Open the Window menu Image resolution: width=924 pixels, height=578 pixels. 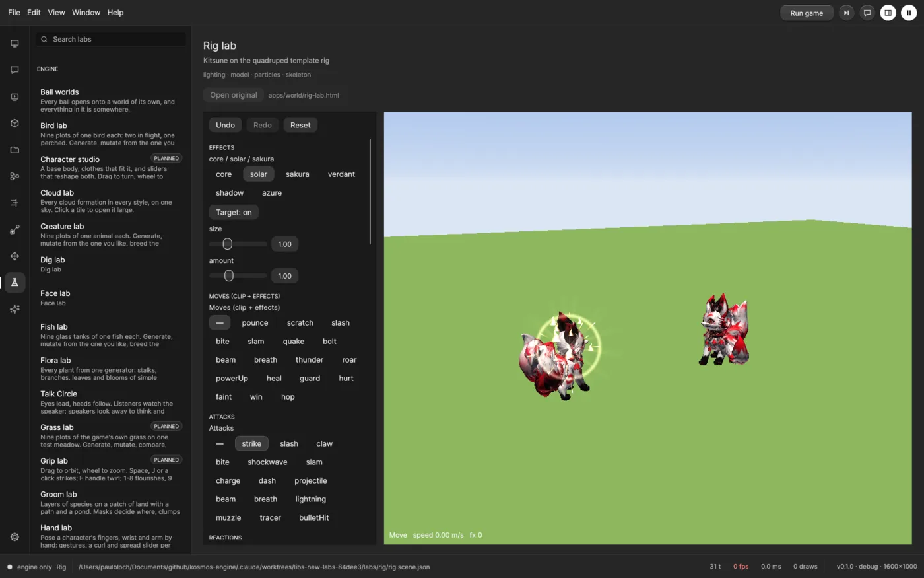point(86,13)
